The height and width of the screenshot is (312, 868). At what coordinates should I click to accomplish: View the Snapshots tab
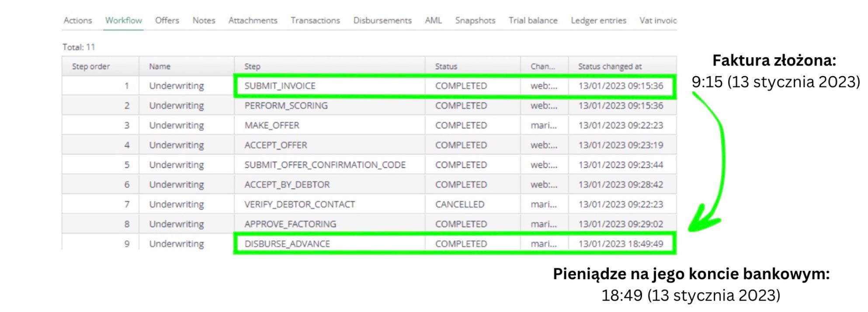475,21
